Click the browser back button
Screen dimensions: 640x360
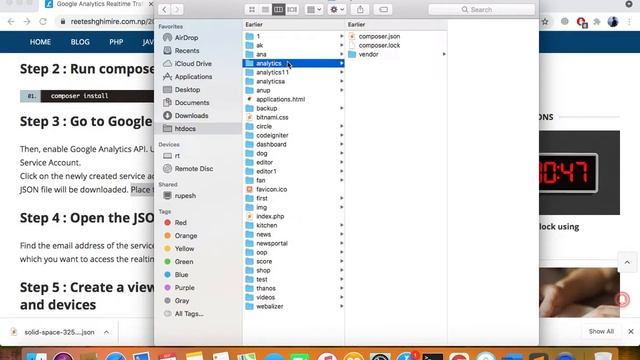(x=11, y=21)
